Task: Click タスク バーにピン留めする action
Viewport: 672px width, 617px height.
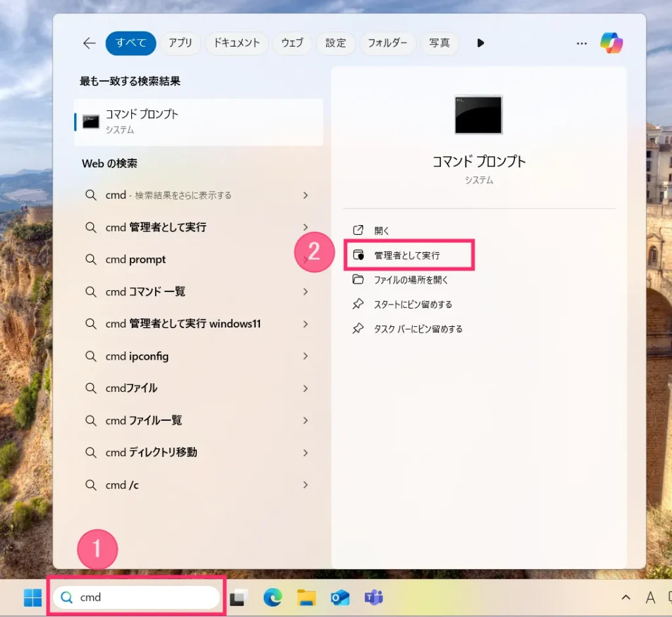Action: 479,329
